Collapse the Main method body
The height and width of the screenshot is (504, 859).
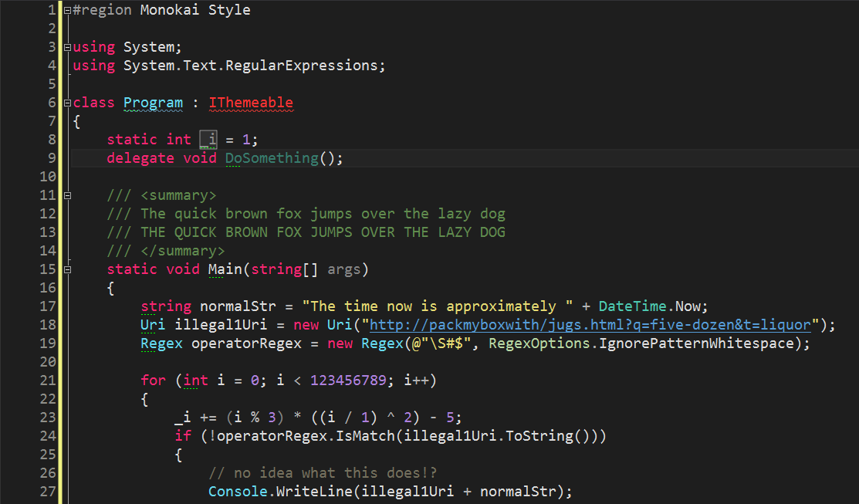(66, 269)
